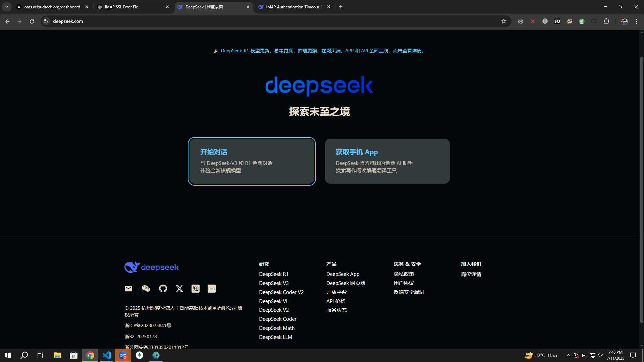Click the 开始对话 start chat card
Image resolution: width=644 pixels, height=362 pixels.
(x=252, y=161)
